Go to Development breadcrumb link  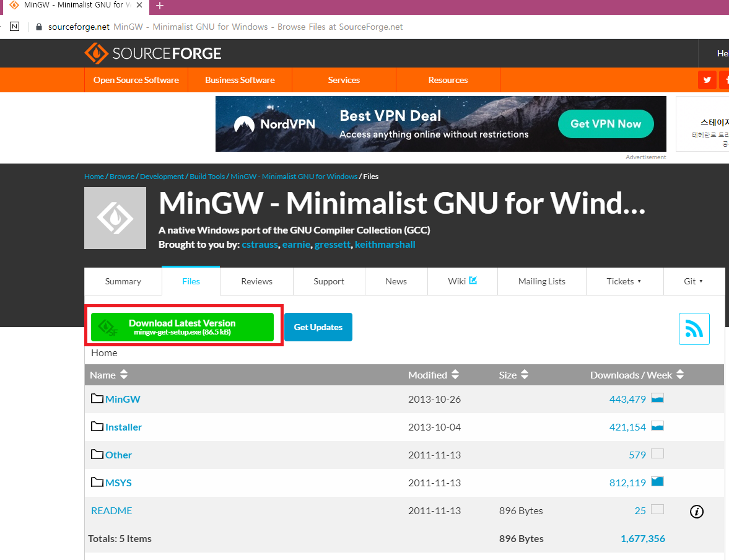[162, 177]
